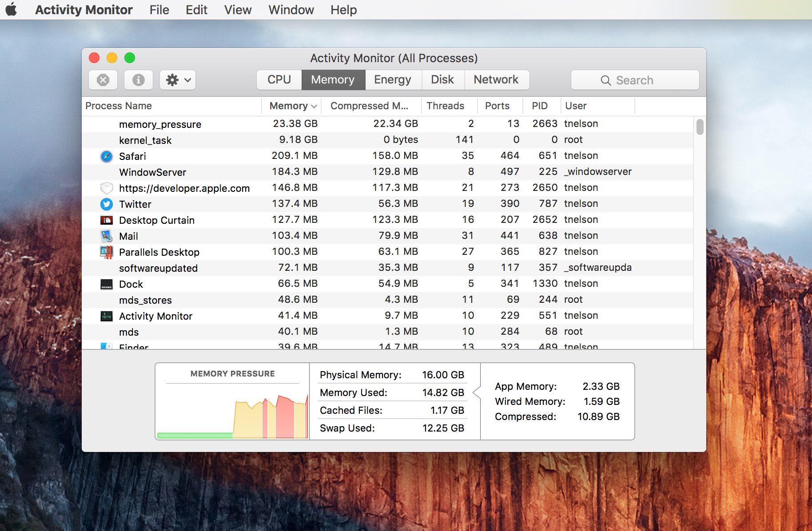This screenshot has width=812, height=531.
Task: Click the Physical Memory 16.00 GB value
Action: [443, 375]
